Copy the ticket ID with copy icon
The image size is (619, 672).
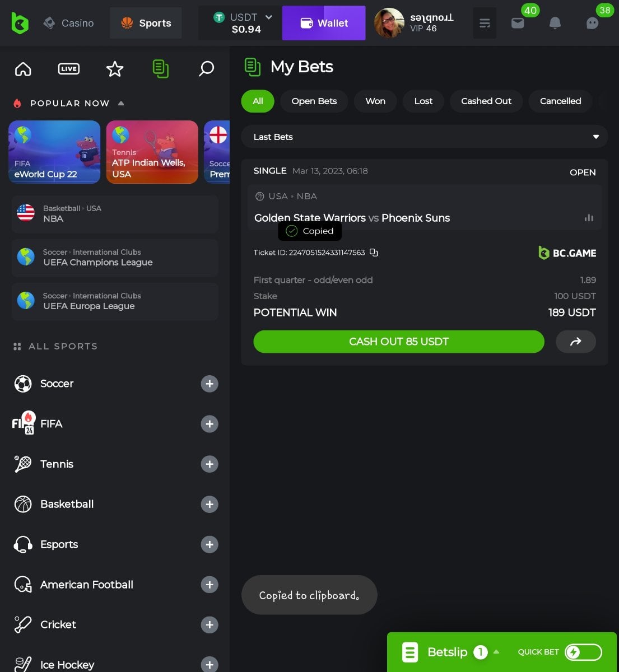pos(374,253)
